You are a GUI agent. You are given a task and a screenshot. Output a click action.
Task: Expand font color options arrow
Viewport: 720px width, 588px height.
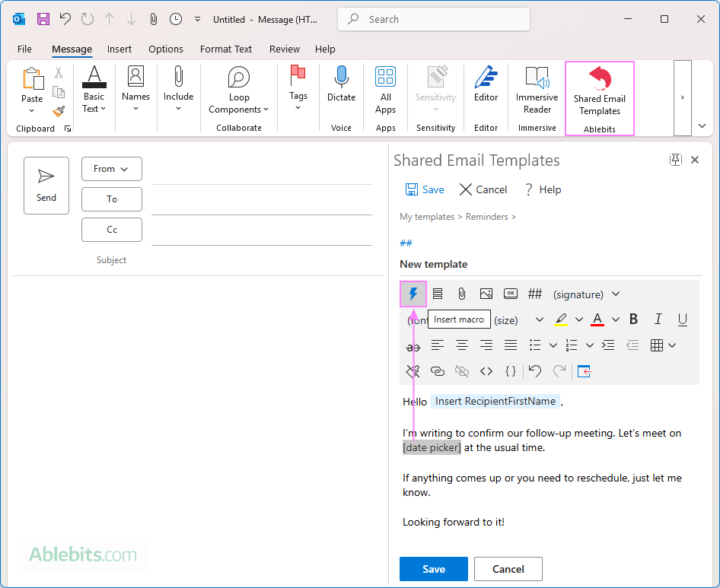[616, 319]
